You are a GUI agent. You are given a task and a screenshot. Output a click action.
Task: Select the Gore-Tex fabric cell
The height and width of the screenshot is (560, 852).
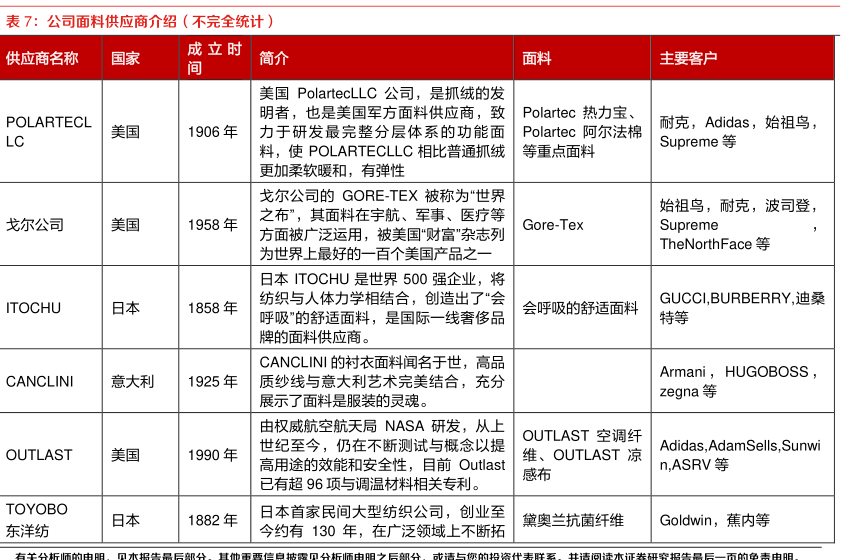click(x=553, y=225)
